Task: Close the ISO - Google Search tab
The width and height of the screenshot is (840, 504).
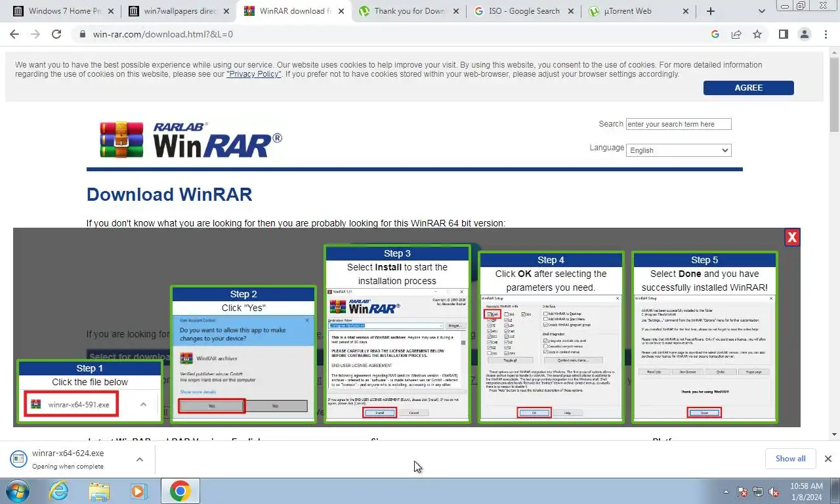Action: click(x=570, y=11)
